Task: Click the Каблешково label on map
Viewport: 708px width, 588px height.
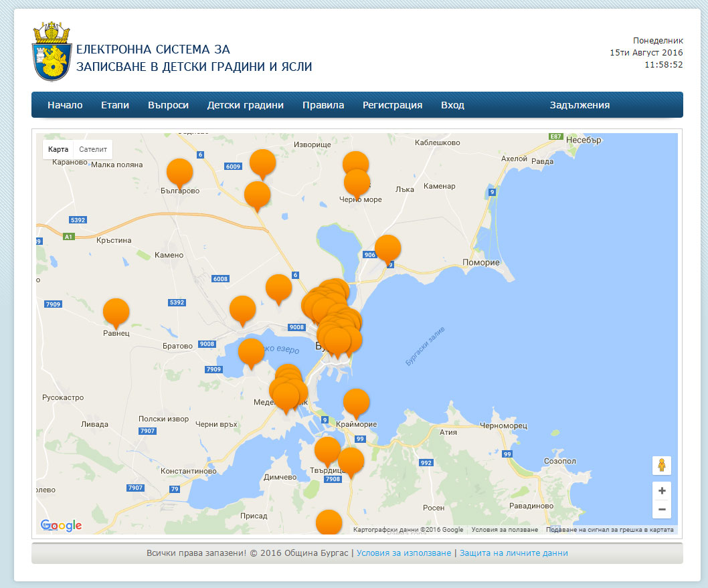Action: point(437,142)
